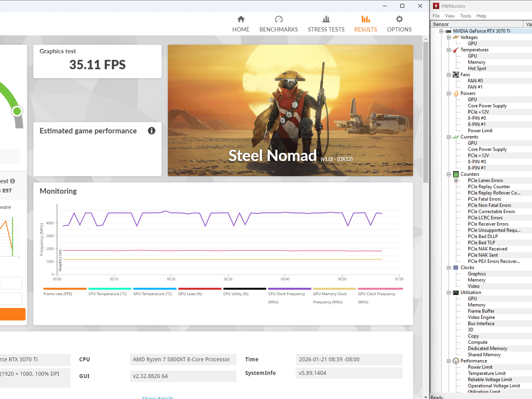Click the GPU Memory Clock Frequency color swatch
Viewport: 532px width, 399px height.
click(334, 289)
